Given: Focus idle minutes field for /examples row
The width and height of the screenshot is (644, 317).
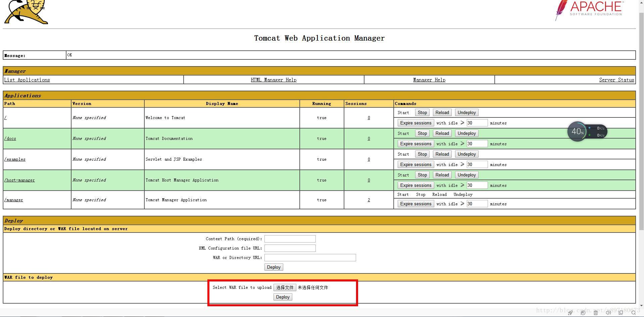Looking at the screenshot, I should [477, 165].
